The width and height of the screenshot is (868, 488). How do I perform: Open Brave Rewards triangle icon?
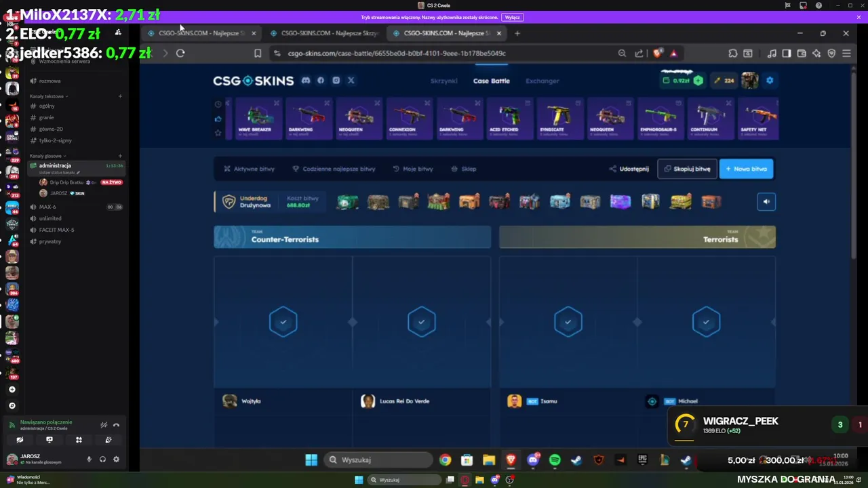pyautogui.click(x=673, y=53)
